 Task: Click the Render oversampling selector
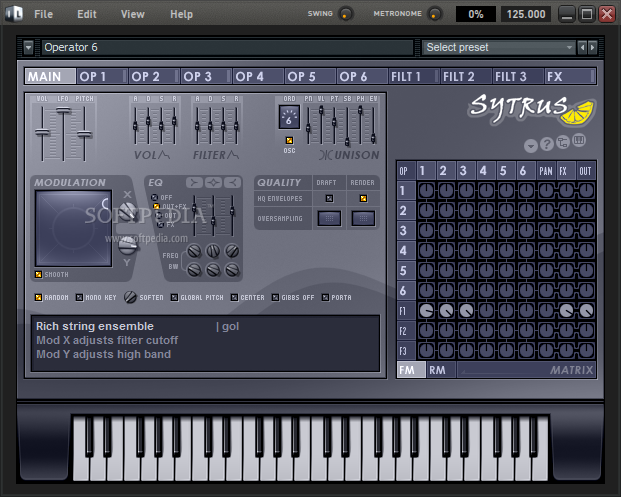[x=363, y=218]
